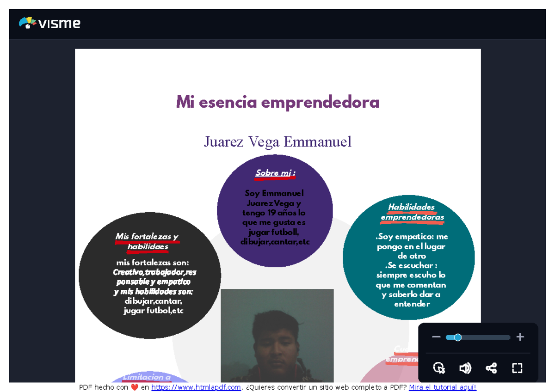555x392 pixels.
Task: Select the pointer interactivity icon
Action: 439,368
